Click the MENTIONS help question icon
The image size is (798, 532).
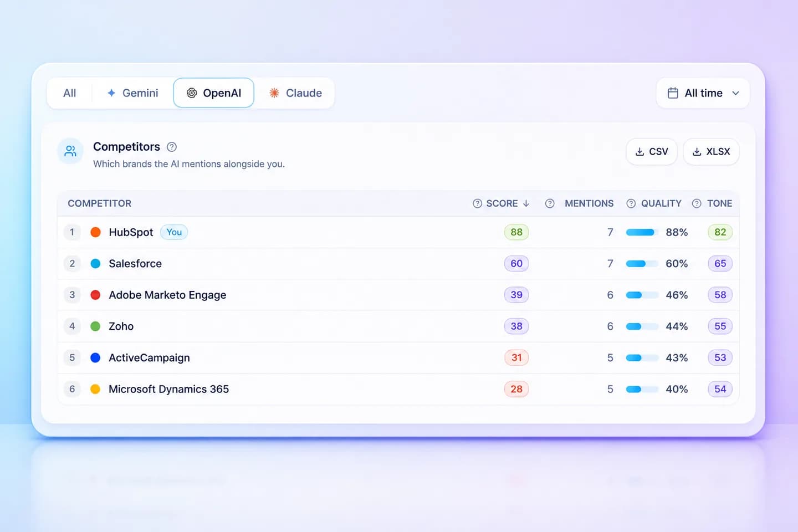[x=550, y=203]
